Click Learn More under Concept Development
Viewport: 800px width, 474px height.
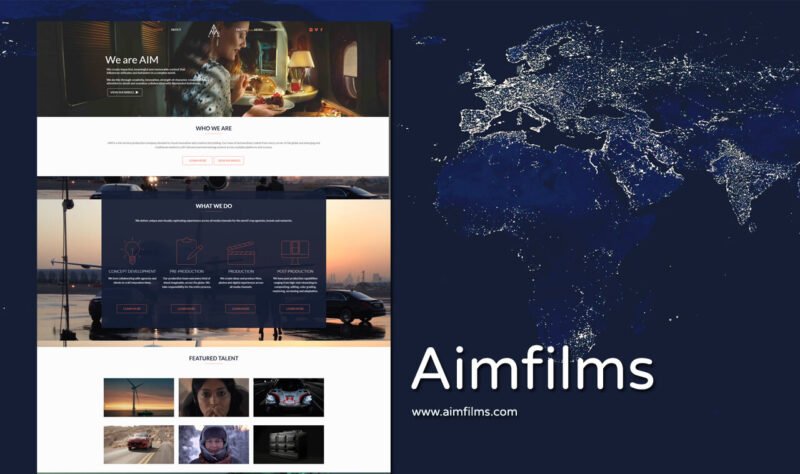[x=132, y=309]
